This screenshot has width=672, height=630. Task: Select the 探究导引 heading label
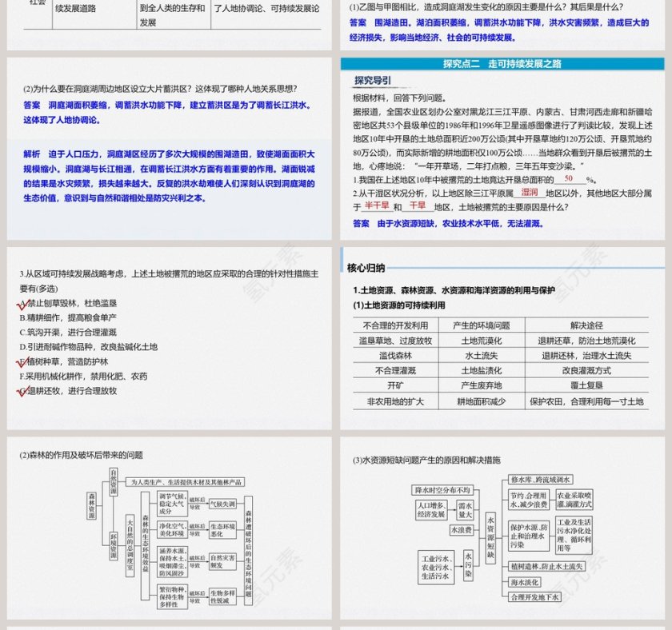point(373,81)
